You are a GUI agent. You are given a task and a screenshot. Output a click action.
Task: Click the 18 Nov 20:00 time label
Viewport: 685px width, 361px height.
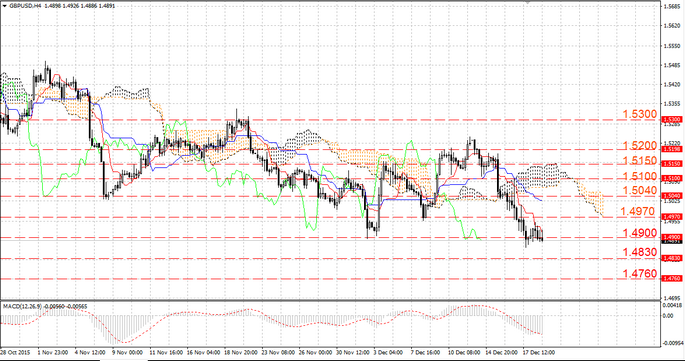pyautogui.click(x=240, y=352)
